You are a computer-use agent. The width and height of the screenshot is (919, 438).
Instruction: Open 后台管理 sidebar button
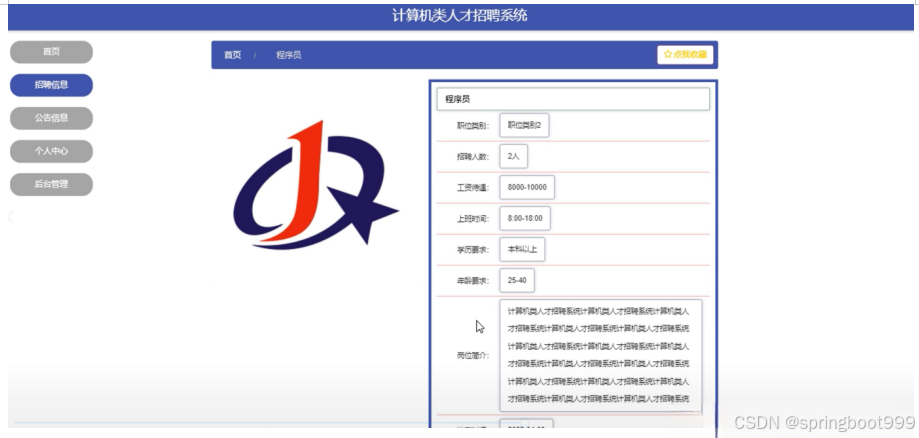point(51,184)
